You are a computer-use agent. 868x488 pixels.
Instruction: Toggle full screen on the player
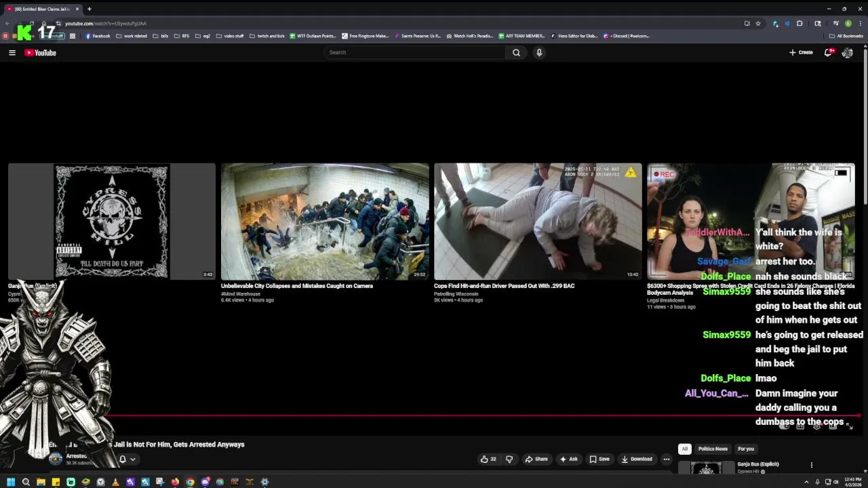[849, 426]
